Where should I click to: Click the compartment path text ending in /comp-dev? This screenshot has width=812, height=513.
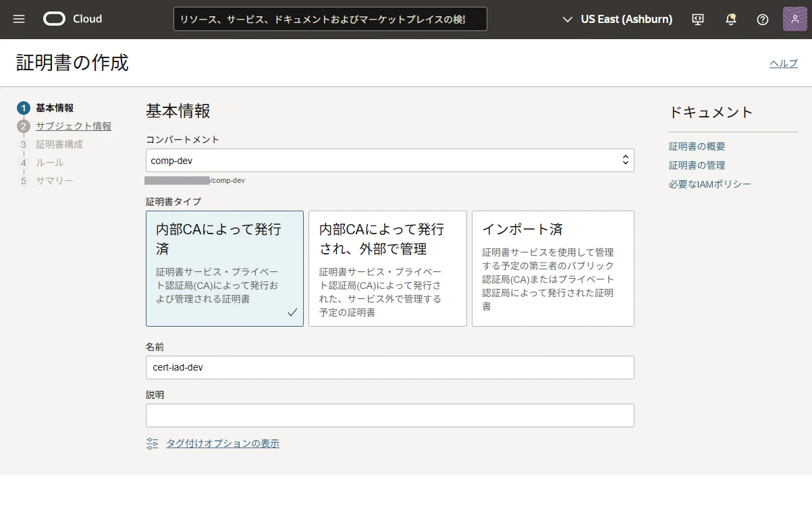(195, 181)
